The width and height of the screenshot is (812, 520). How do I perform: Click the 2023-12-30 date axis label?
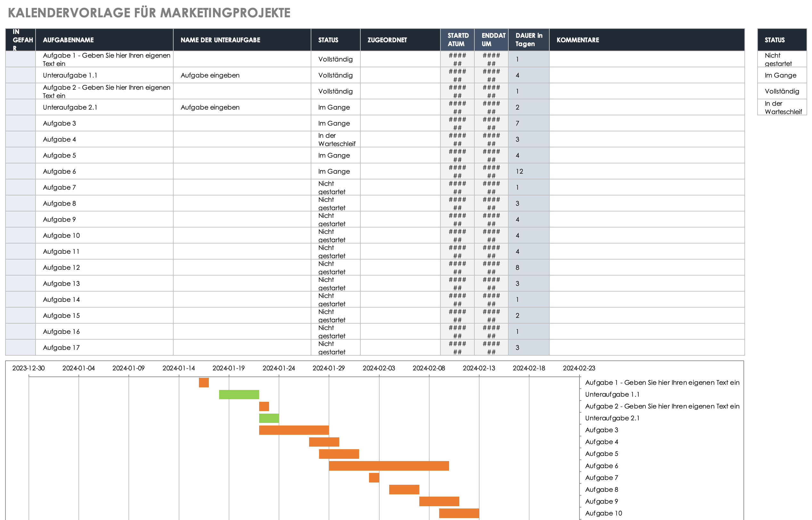point(29,368)
